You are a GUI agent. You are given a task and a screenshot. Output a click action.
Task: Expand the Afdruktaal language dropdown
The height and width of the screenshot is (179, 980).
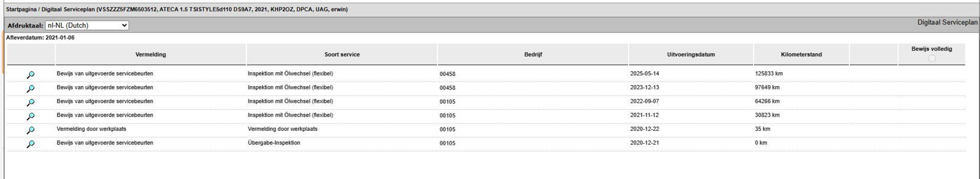tap(87, 26)
